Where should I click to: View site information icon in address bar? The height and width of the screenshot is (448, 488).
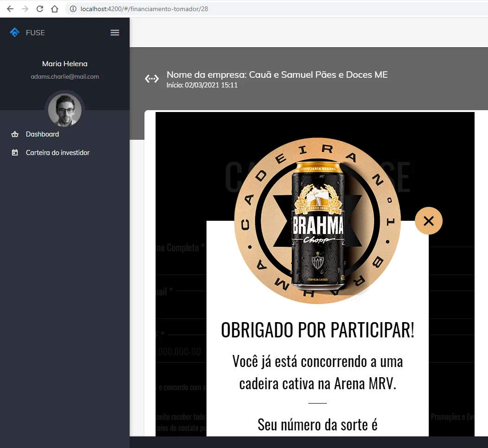(73, 9)
